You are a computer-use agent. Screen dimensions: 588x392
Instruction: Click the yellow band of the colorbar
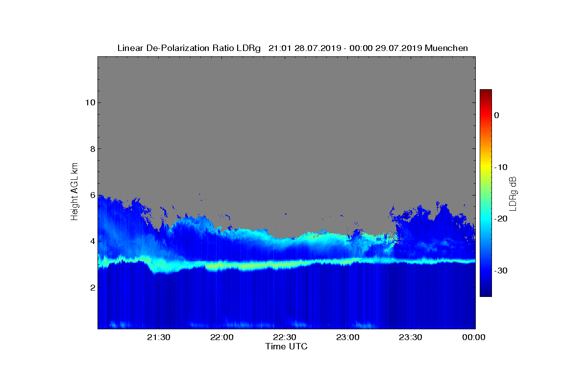[x=486, y=167]
